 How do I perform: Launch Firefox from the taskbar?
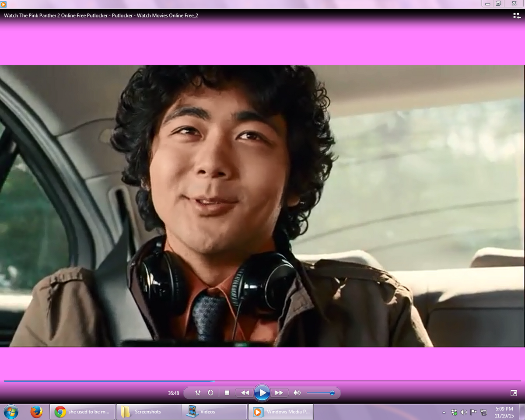coord(36,412)
